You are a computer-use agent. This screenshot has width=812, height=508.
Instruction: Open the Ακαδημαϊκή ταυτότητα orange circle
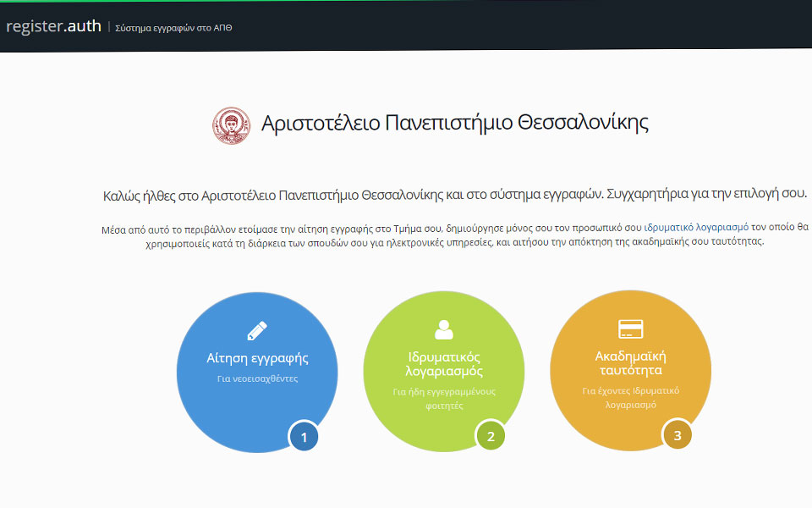tap(629, 368)
